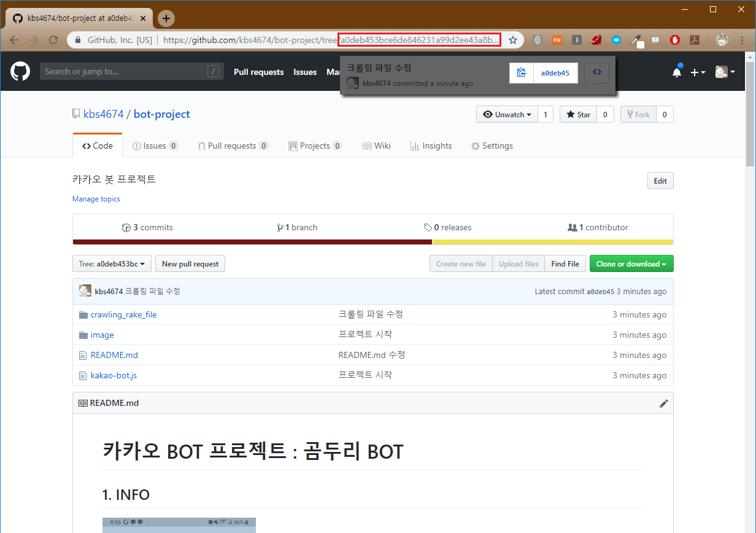This screenshot has width=756, height=533.
Task: Open Clone or download dropdown
Action: point(631,264)
